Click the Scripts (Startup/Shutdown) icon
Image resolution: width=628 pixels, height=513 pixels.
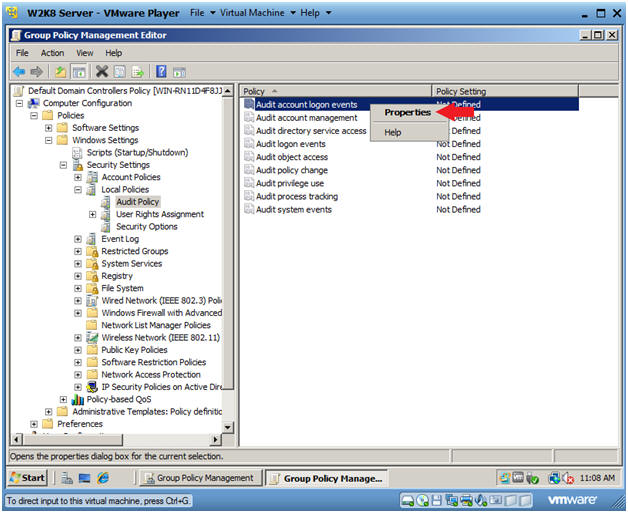(77, 153)
